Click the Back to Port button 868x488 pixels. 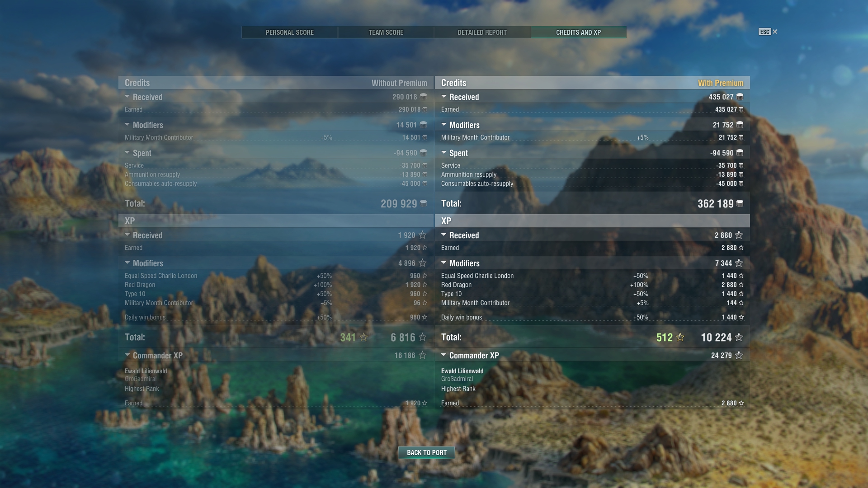[426, 452]
